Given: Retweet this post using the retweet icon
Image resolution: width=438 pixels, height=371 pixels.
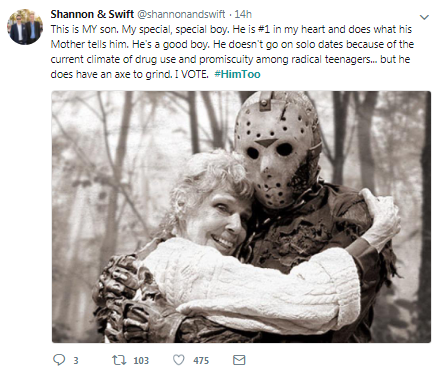Looking at the screenshot, I should click(119, 360).
